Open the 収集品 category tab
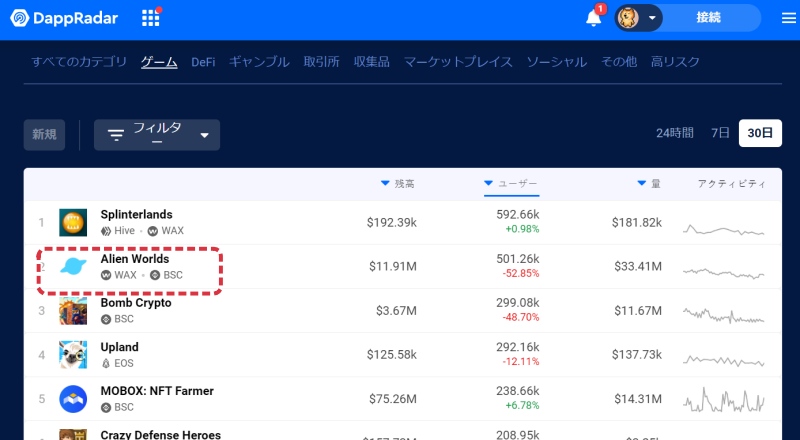The image size is (800, 440). point(372,62)
